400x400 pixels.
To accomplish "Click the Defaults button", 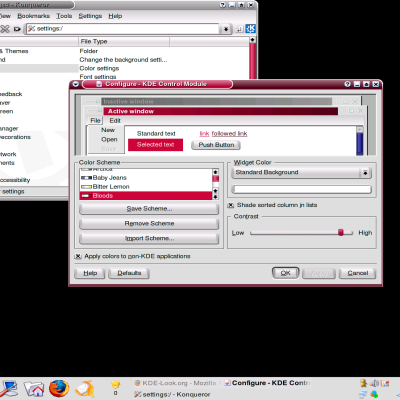I will [129, 273].
